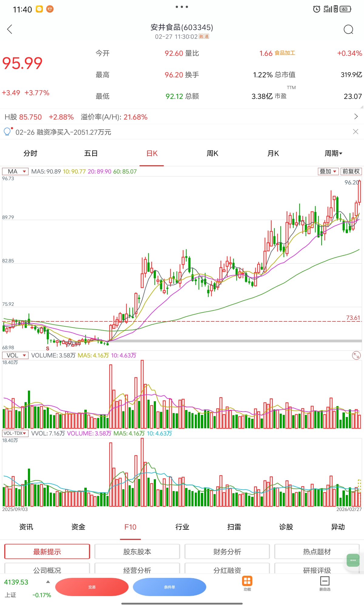The image size is (364, 607).
Task: Open the VOL-TDX indicator dropdown
Action: pyautogui.click(x=15, y=433)
